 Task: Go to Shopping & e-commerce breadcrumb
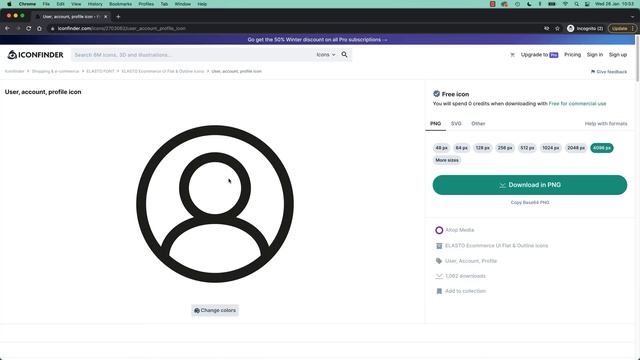click(x=56, y=71)
